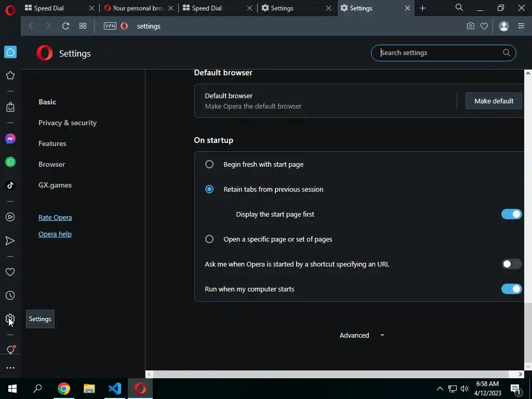Take a snapshot with camera icon
Screen dimensions: 532x399
(471, 26)
